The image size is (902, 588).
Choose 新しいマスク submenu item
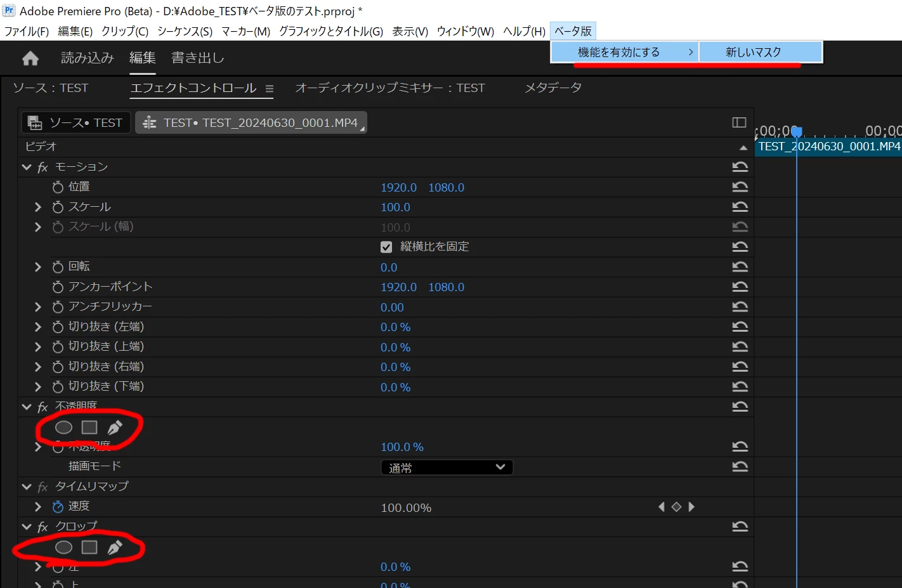click(761, 52)
